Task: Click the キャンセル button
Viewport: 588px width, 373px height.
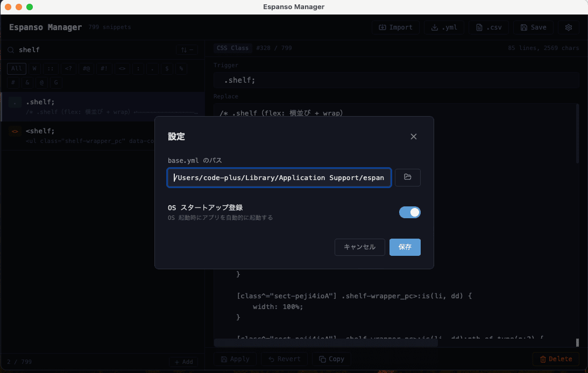Action: 359,247
